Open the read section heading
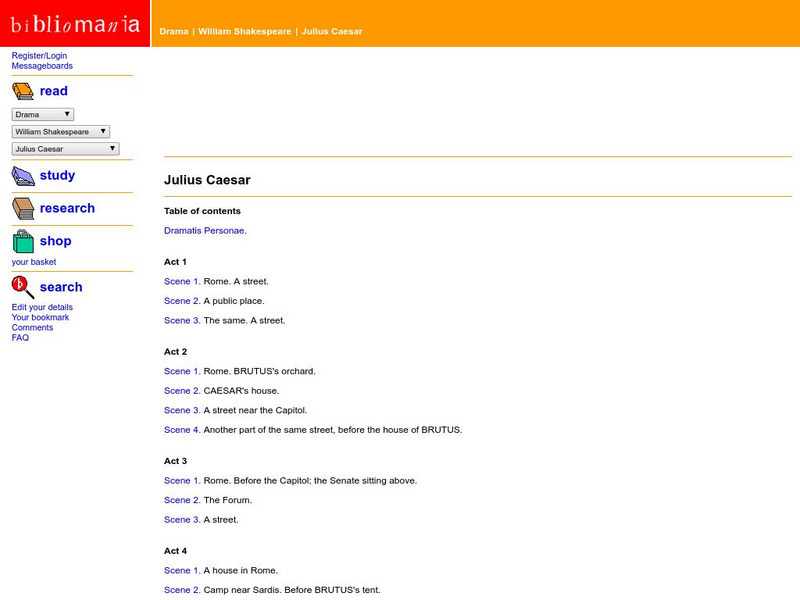The width and height of the screenshot is (800, 600). pyautogui.click(x=54, y=91)
